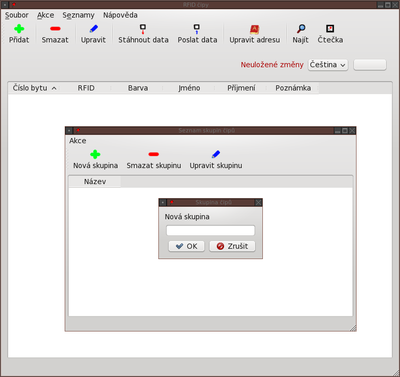Image resolution: width=400 pixels, height=377 pixels.
Task: Click the blank button beside Čeština
Action: 370,65
